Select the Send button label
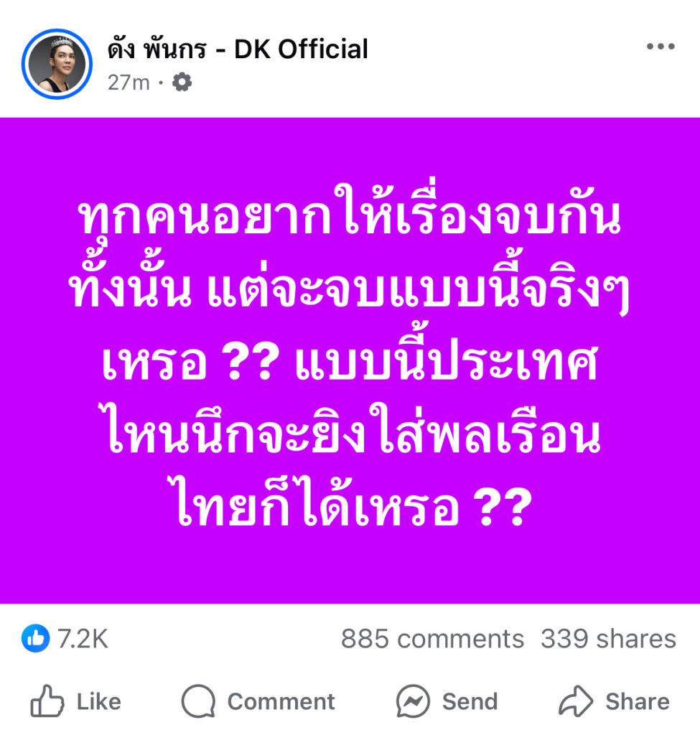 [x=470, y=702]
